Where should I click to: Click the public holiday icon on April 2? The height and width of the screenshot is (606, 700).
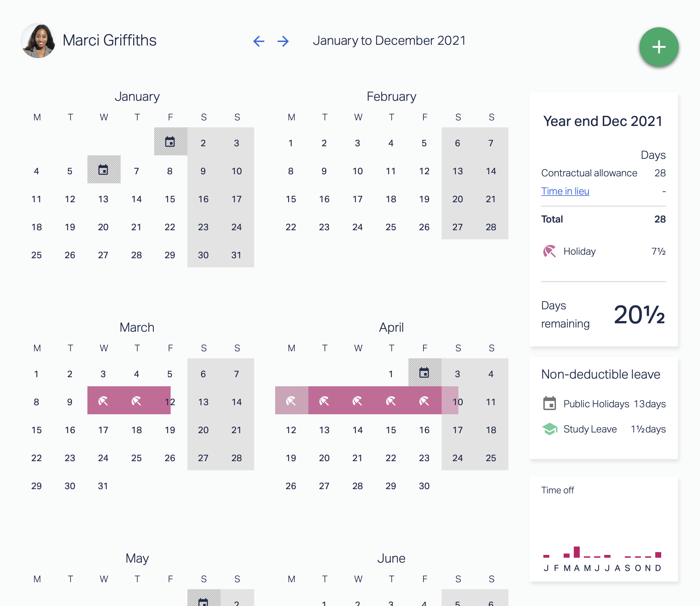pos(424,373)
